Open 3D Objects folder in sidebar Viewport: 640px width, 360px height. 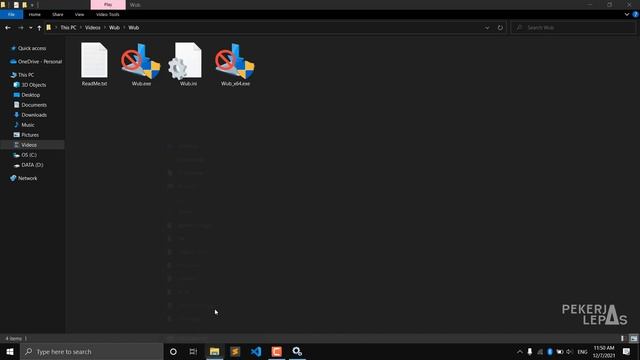[33, 85]
